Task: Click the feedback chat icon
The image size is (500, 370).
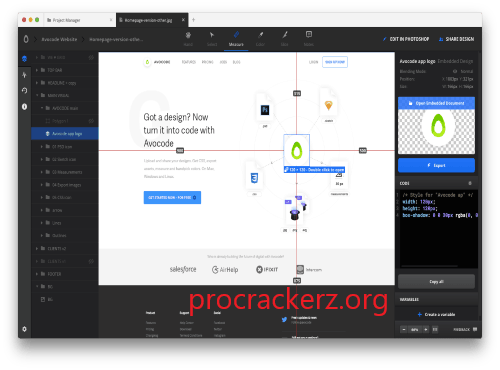Action: tap(475, 329)
